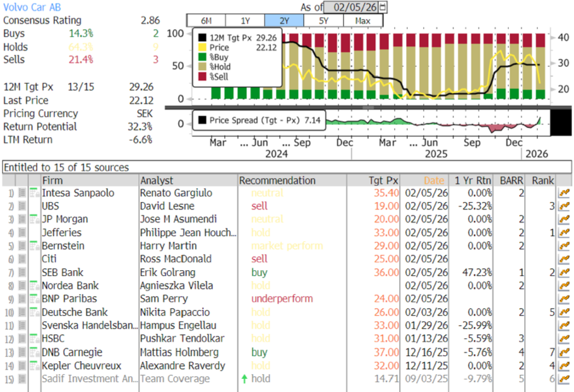Viewport: 574px width, 392px height.
Task: Select the Max chart range
Action: point(362,21)
